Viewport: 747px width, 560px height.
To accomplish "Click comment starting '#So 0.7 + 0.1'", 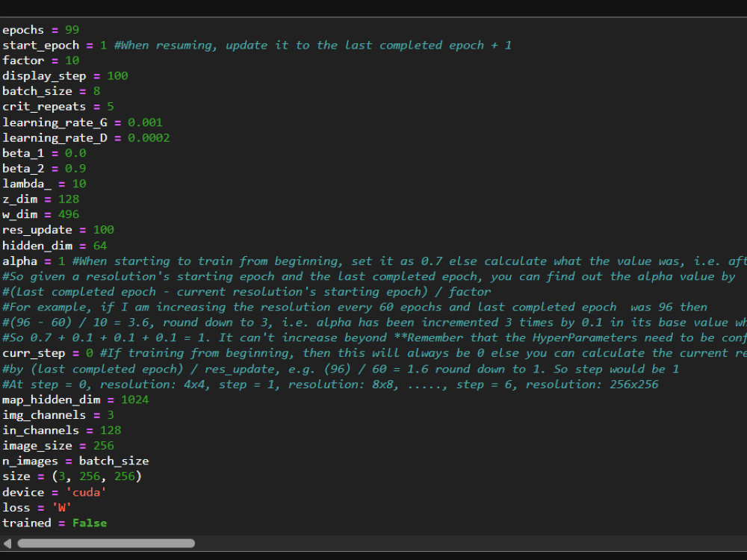I will coord(374,337).
